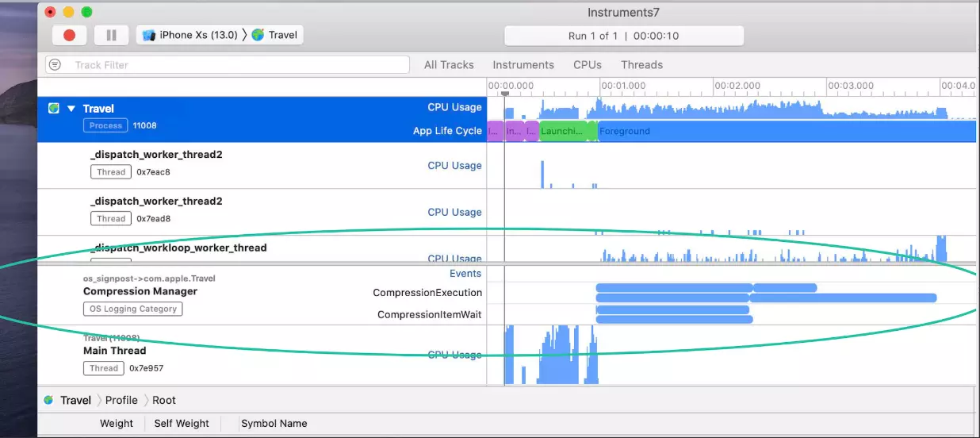Click the Travel globe icon in breadcrumb
This screenshot has height=438, width=980.
(48, 400)
